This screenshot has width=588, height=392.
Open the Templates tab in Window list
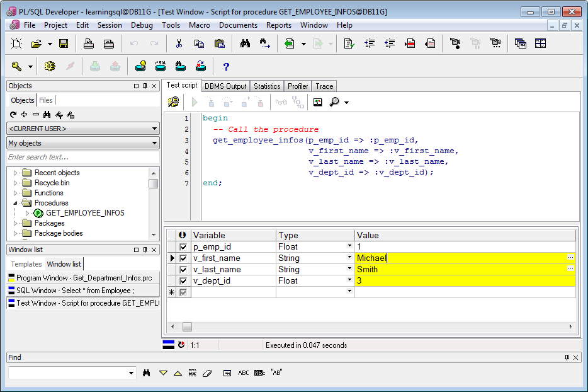click(x=26, y=264)
